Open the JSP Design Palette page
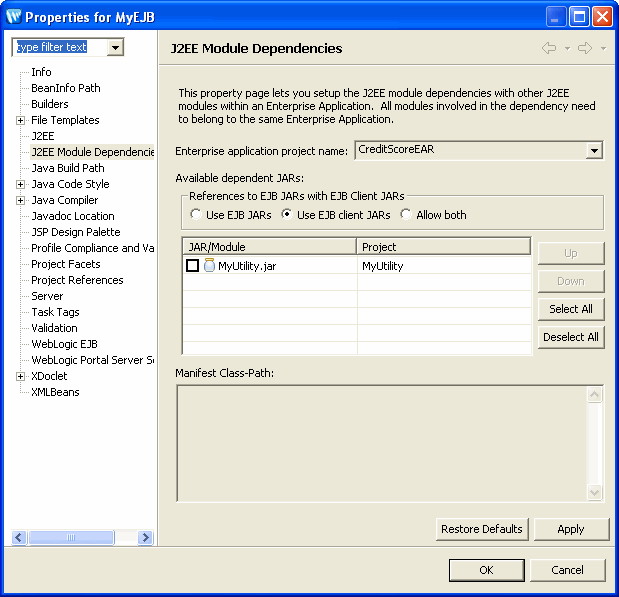The width and height of the screenshot is (619, 597). pos(76,232)
